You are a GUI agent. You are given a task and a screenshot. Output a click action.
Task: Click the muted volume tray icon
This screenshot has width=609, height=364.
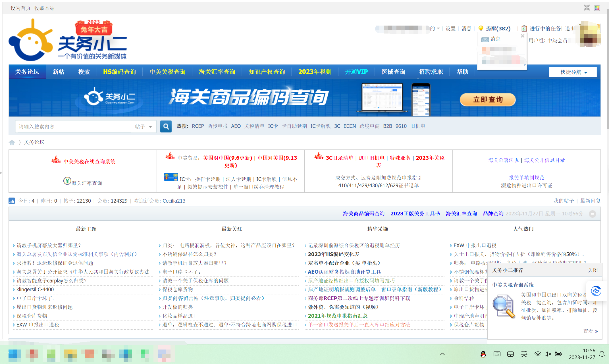[548, 354]
